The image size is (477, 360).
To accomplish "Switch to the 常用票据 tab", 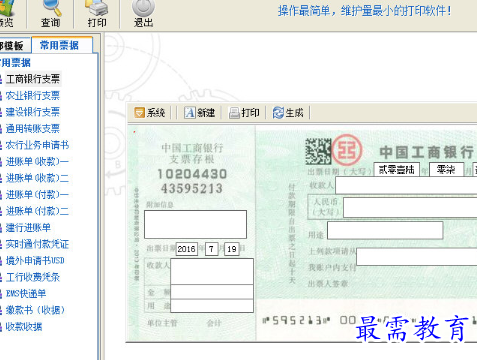I will tap(59, 45).
